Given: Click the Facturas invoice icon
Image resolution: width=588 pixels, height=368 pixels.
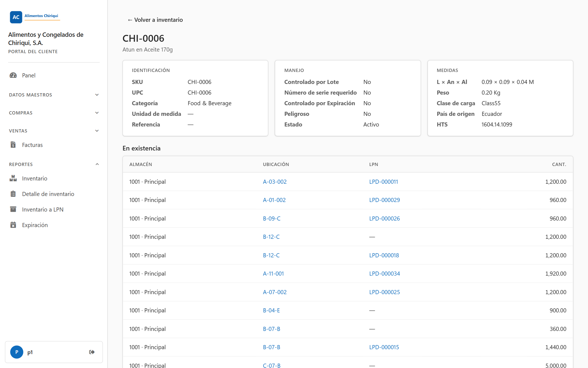Looking at the screenshot, I should point(13,145).
